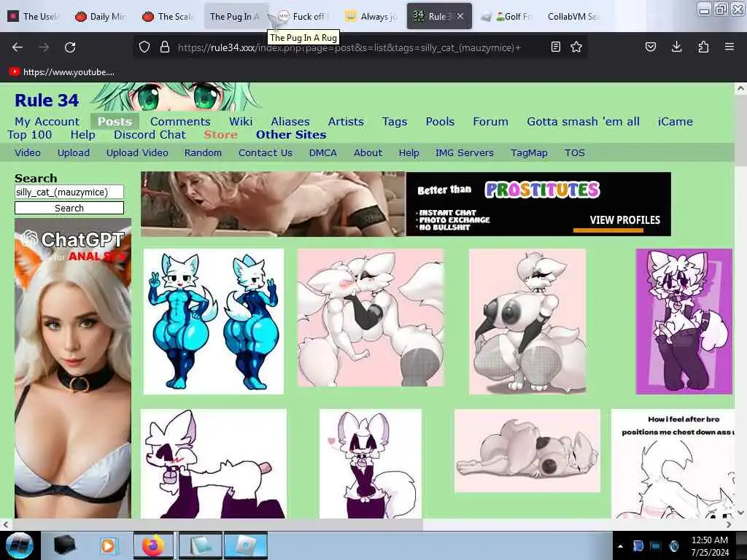Open the blue cat character thumbnail
Screen dimensions: 747x560
click(214, 322)
